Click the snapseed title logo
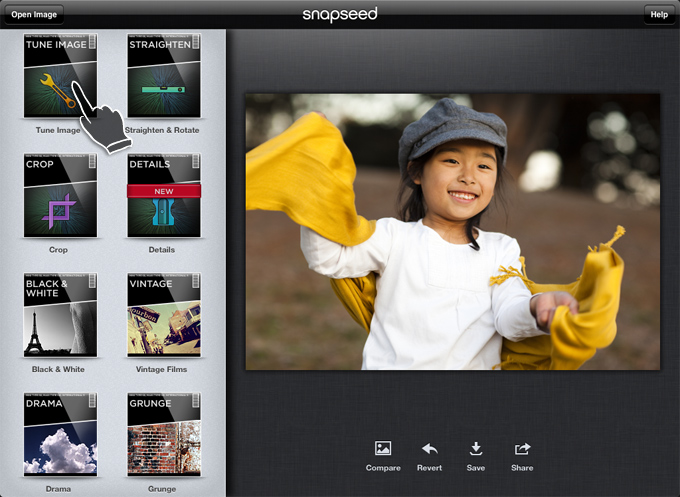This screenshot has height=497, width=680. pyautogui.click(x=339, y=14)
